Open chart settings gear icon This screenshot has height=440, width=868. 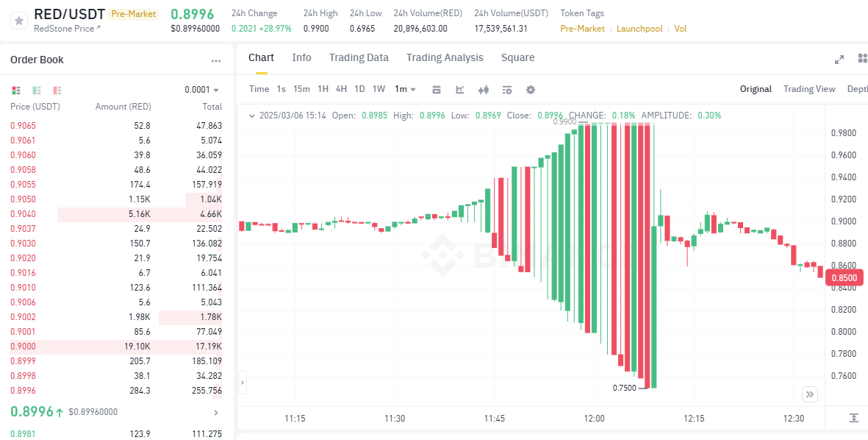click(x=531, y=89)
